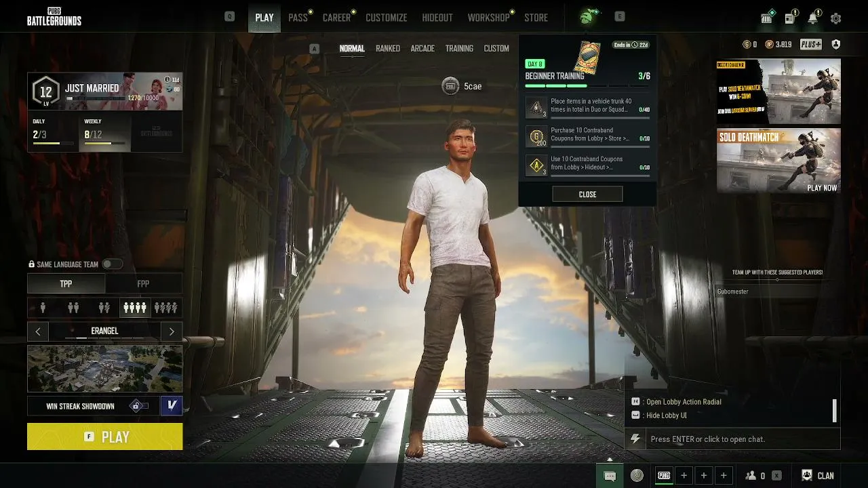The width and height of the screenshot is (868, 488).
Task: Toggle the Same Language Team switch
Action: [113, 264]
